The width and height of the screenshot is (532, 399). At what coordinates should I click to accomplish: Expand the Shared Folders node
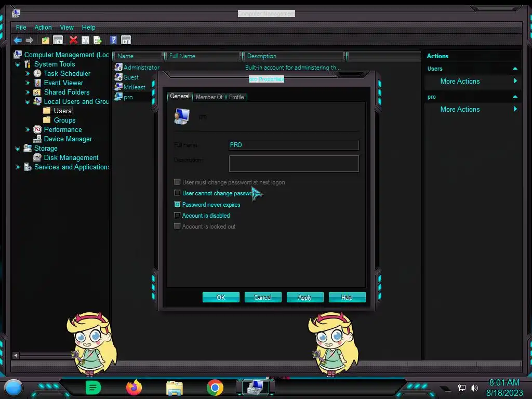(28, 92)
